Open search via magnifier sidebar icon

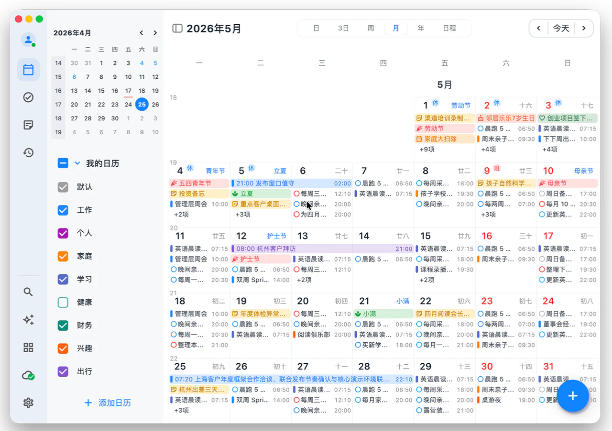tap(28, 292)
